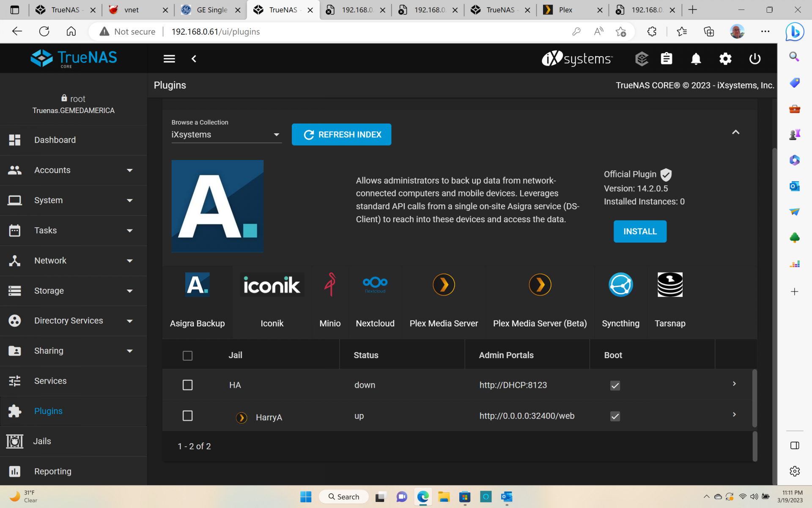This screenshot has height=508, width=812.
Task: Toggle the hamburger sidebar menu
Action: tap(169, 59)
